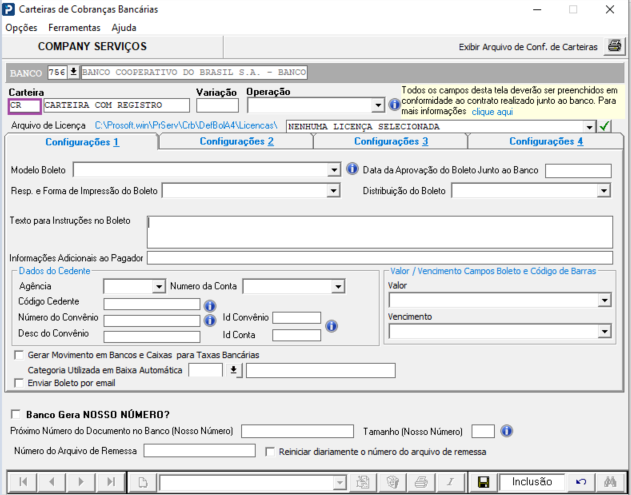The width and height of the screenshot is (631, 495).
Task: Click info icon next to Tamanho (Nosso Número)
Action: point(506,431)
